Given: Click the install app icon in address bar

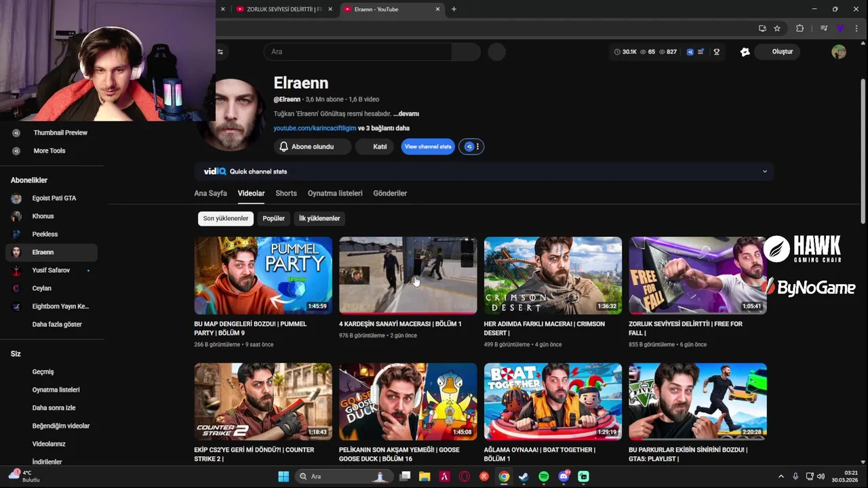Looking at the screenshot, I should tap(762, 28).
